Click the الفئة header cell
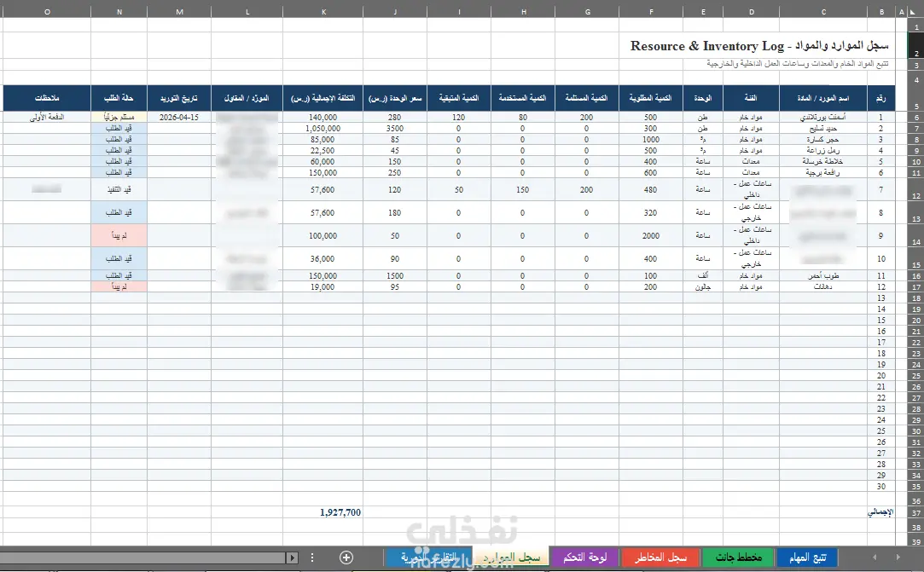Viewport: 924px width, 572px height. pos(752,98)
